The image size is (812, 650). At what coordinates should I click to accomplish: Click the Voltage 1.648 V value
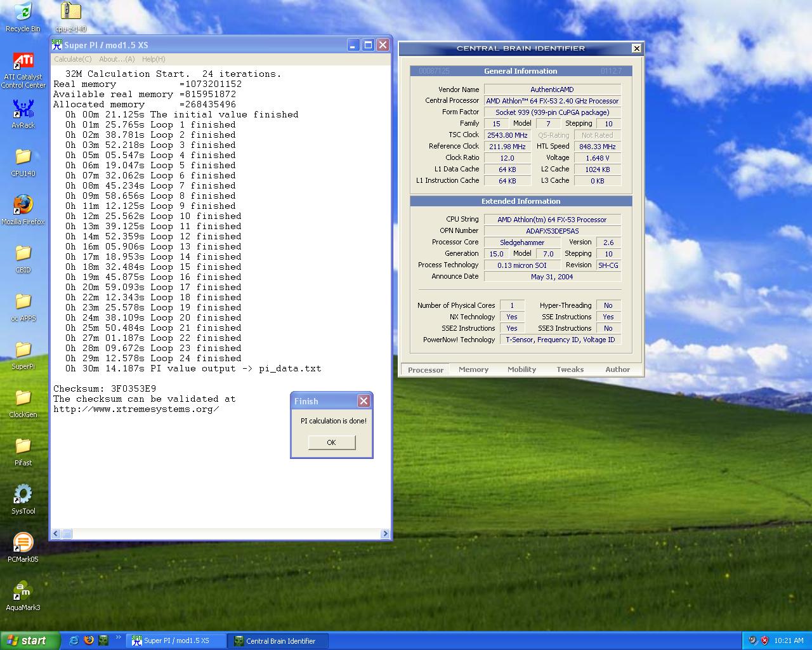tap(598, 158)
